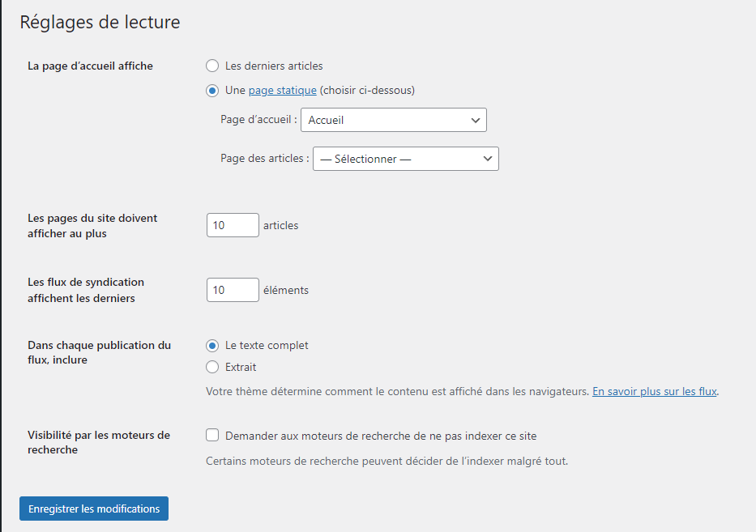Open "En savoir plus sur les flux"
756x532 pixels.
coord(654,391)
